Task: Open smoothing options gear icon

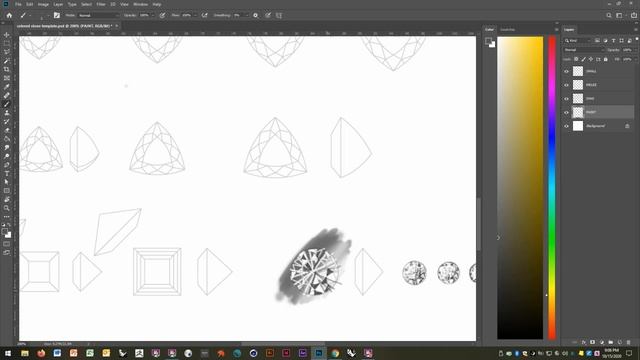Action: click(256, 16)
